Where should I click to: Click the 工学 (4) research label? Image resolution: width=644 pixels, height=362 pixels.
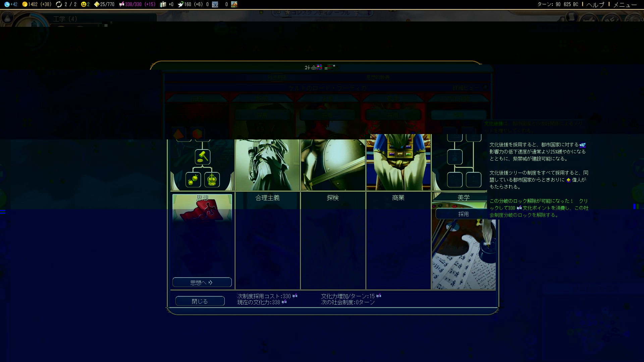(x=65, y=19)
